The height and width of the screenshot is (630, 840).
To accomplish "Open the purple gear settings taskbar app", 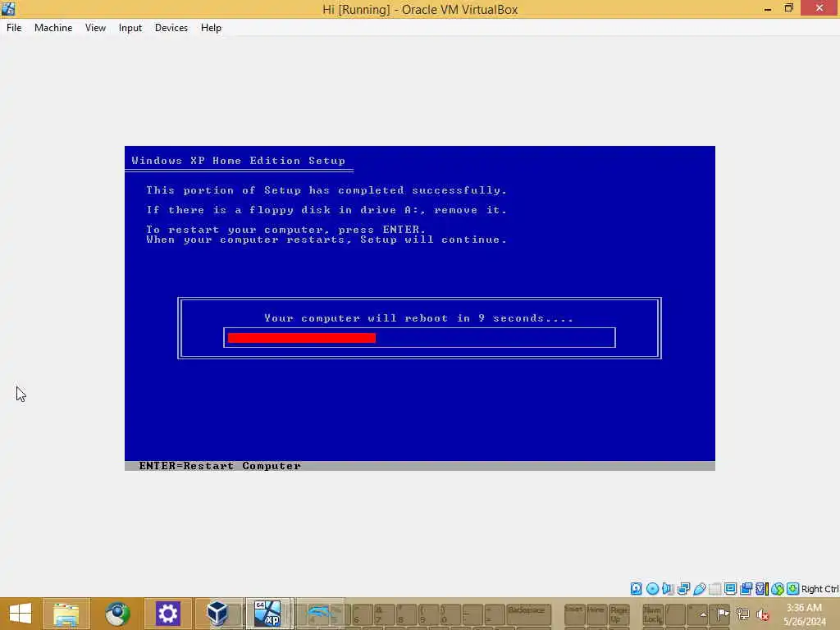I will 167,614.
